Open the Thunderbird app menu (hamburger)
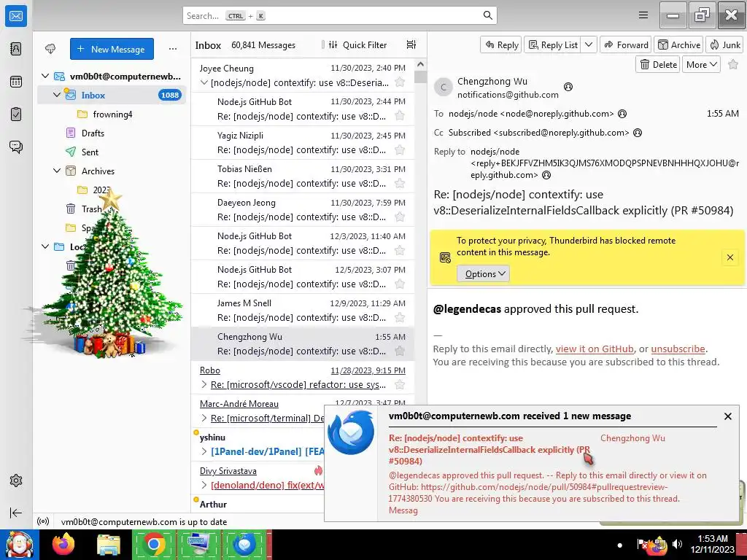747x560 pixels. [643, 15]
